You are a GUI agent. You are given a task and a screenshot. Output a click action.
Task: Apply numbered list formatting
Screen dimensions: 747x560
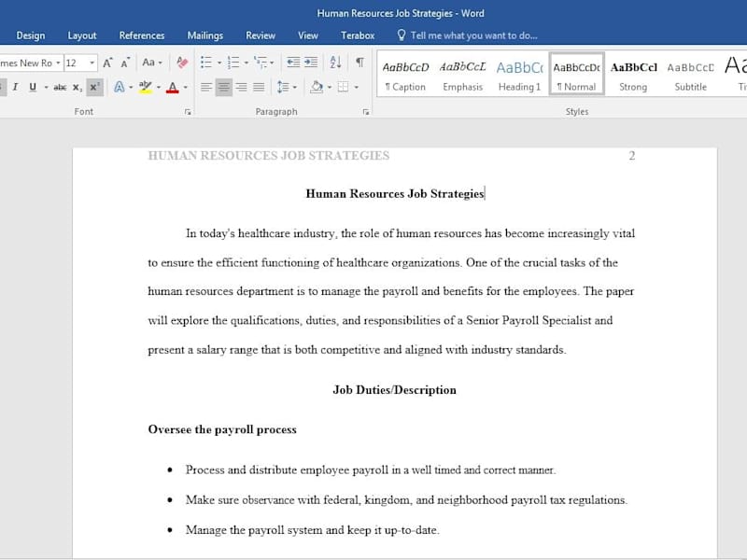pos(233,63)
